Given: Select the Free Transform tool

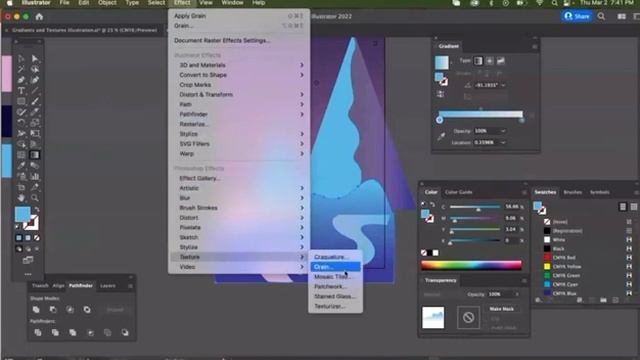Looking at the screenshot, I should point(35,133).
